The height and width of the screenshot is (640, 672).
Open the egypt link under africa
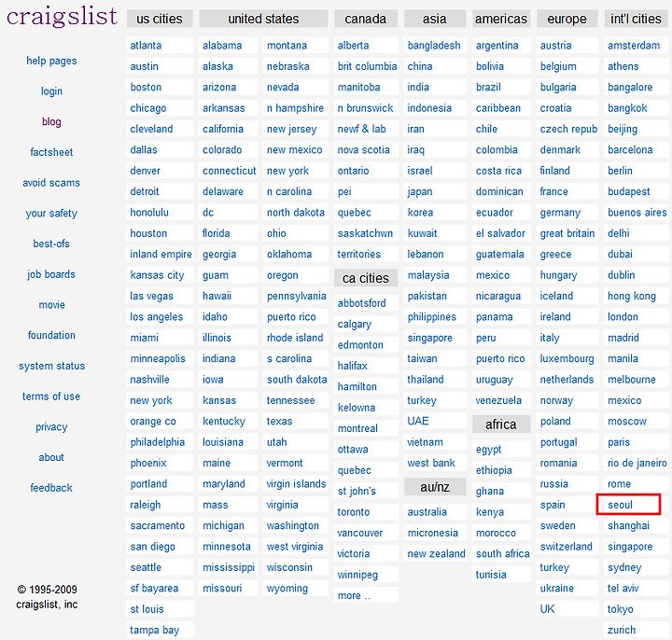489,450
